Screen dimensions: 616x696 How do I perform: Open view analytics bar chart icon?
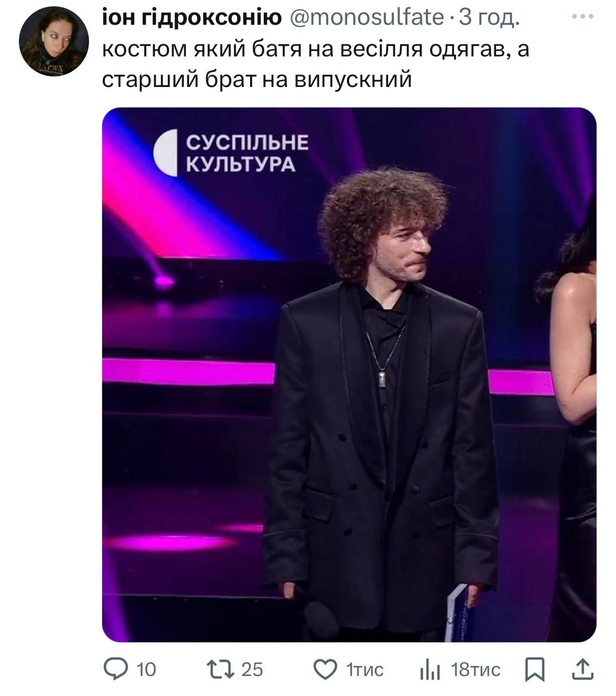[430, 670]
